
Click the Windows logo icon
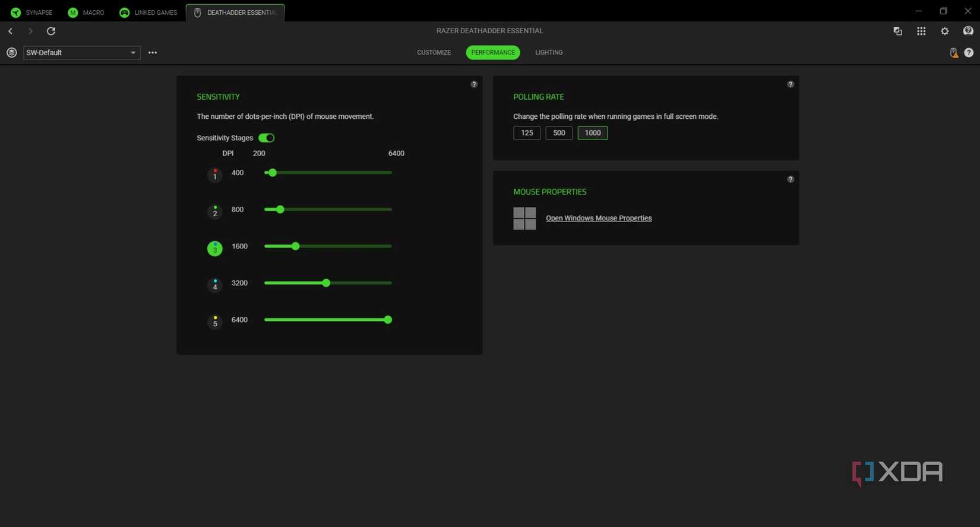click(x=524, y=219)
